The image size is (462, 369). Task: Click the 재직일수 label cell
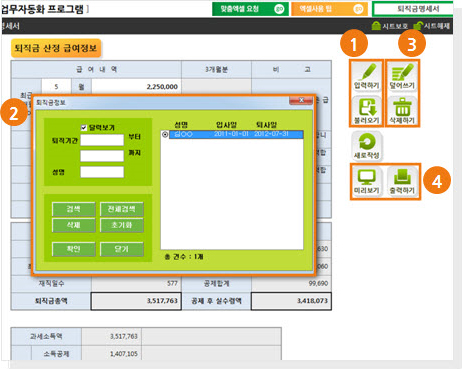(51, 284)
